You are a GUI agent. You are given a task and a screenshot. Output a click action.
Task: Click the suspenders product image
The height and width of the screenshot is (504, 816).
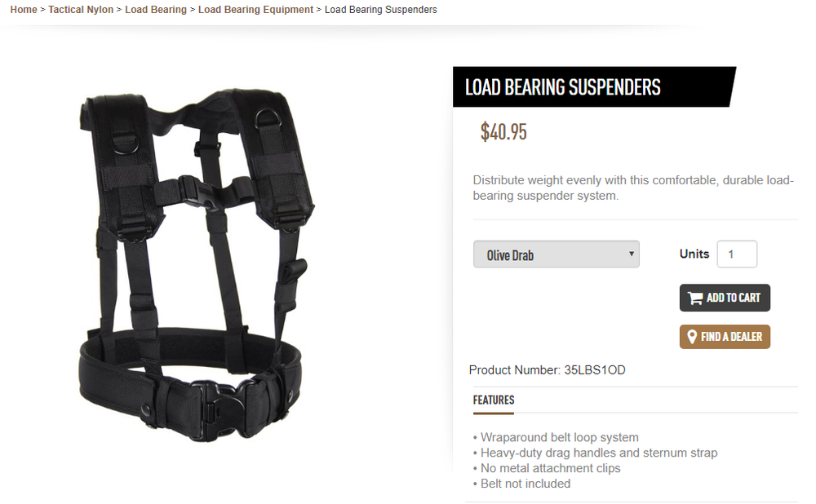197,265
